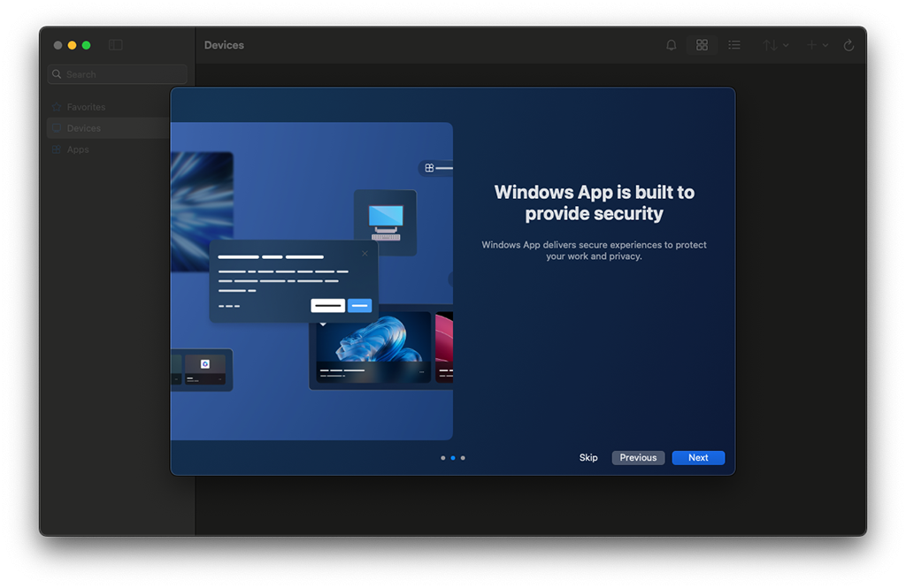Click the 'Windows App is built to provide security' heading
Screen dimensions: 906x588
(594, 202)
